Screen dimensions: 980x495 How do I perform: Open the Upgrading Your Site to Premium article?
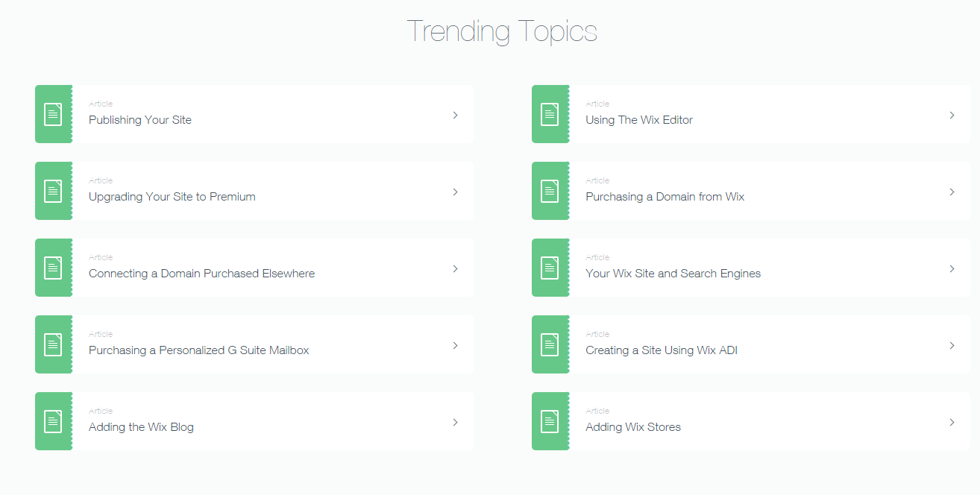pos(172,197)
